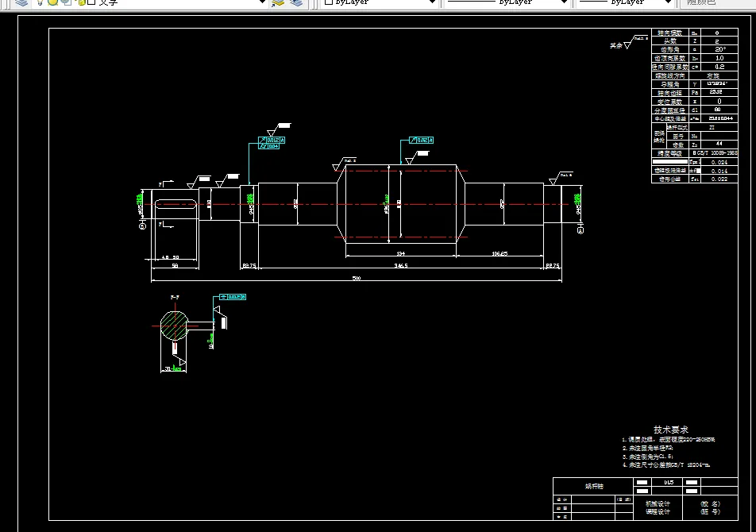Select the 右旋 table cell

coord(713,75)
